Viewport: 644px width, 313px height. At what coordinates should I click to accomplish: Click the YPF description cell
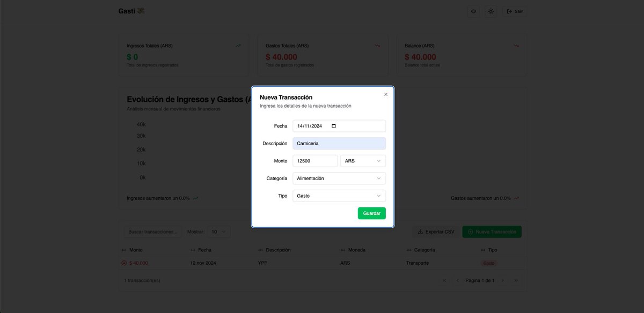click(262, 263)
